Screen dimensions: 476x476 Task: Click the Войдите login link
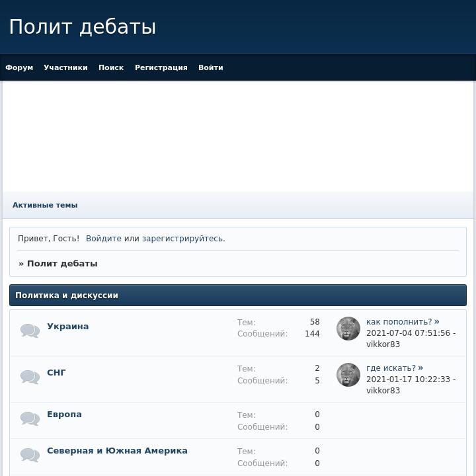click(x=104, y=239)
